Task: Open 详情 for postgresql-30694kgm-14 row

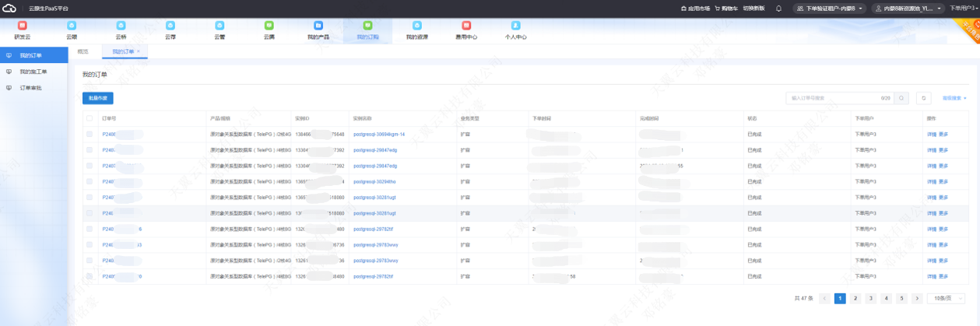Action: pyautogui.click(x=932, y=134)
